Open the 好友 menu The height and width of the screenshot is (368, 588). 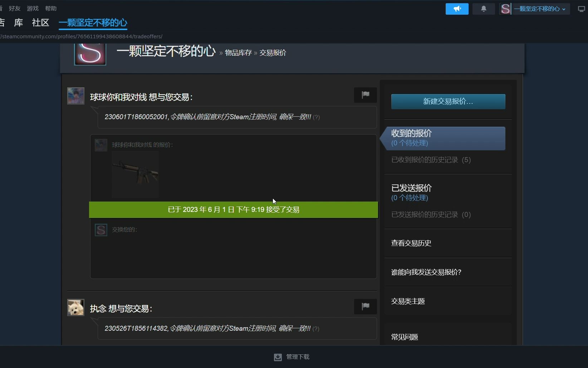14,8
